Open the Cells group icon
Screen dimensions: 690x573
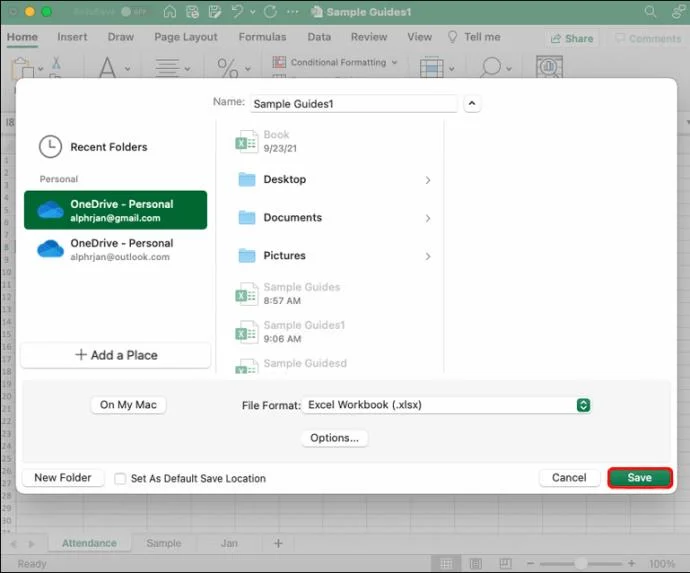coord(431,67)
